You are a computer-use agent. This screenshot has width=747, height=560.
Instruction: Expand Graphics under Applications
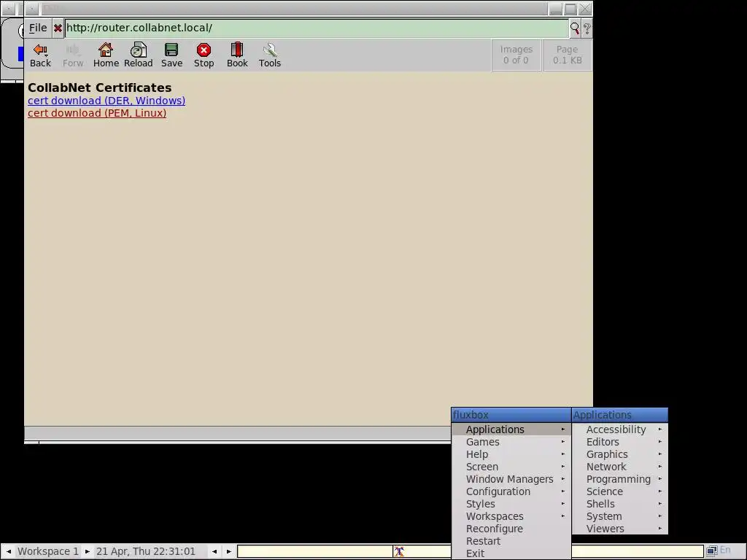(x=620, y=454)
